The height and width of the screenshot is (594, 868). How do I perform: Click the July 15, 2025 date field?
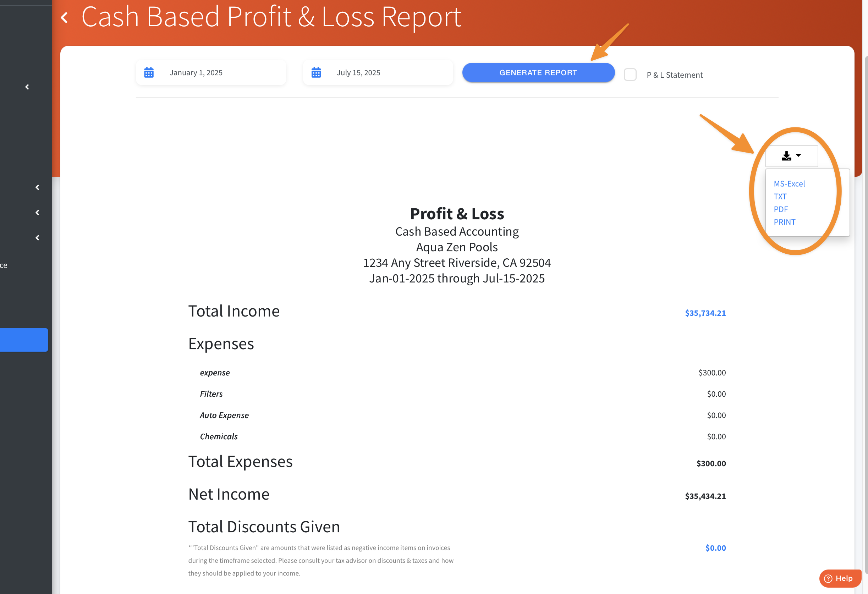coord(358,72)
